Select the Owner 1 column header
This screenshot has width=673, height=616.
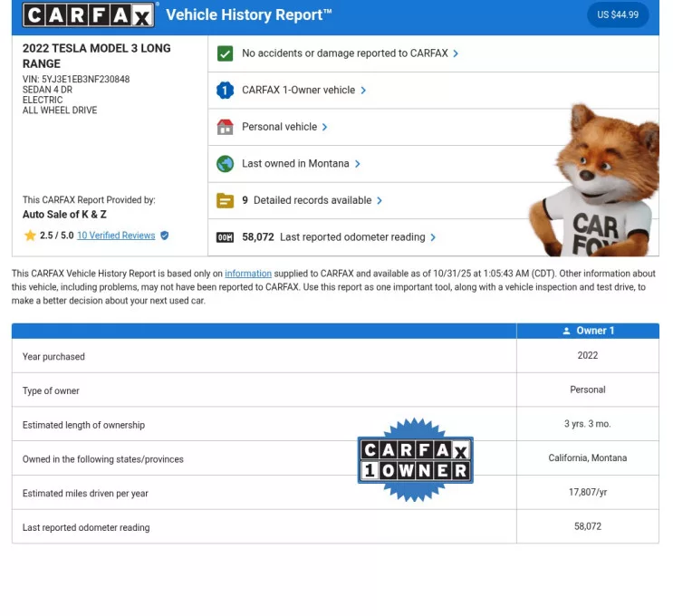[588, 331]
